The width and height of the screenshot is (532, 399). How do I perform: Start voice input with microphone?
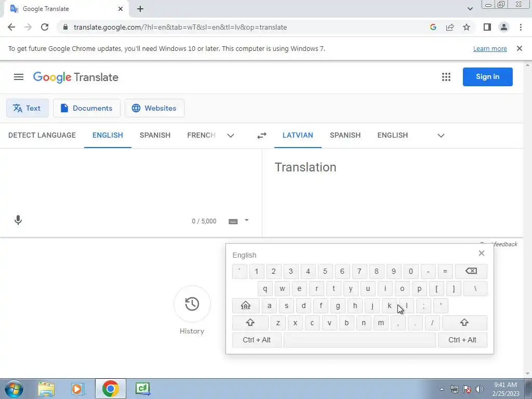18,220
